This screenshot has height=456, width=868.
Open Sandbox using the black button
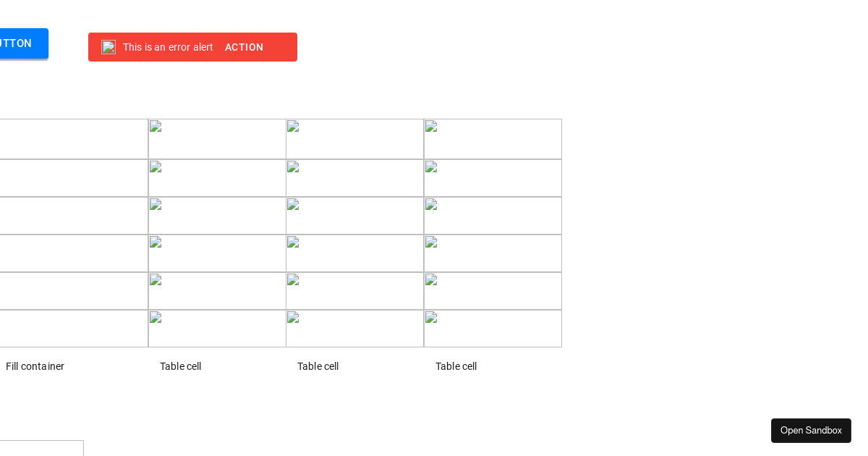point(811,431)
